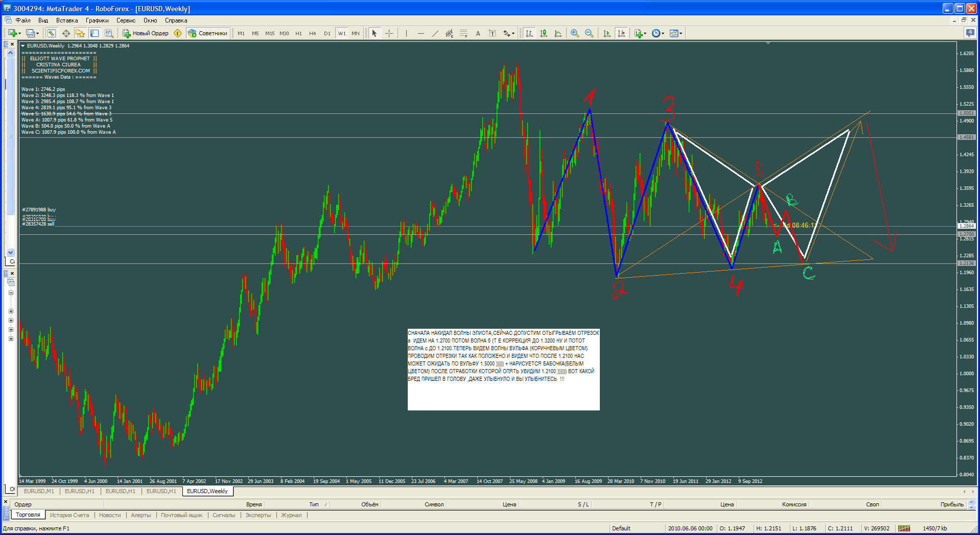Open the indicators list dropdown arrow

[x=645, y=34]
